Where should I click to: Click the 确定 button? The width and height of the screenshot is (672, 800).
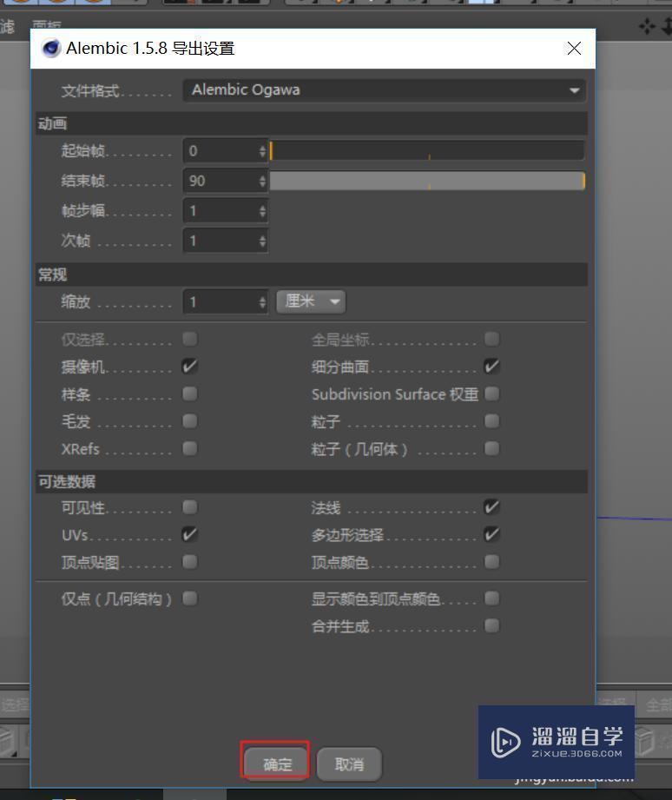coord(277,764)
